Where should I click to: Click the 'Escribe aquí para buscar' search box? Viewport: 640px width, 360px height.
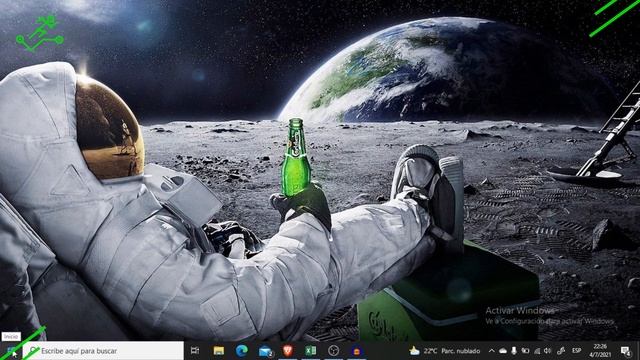(103, 351)
